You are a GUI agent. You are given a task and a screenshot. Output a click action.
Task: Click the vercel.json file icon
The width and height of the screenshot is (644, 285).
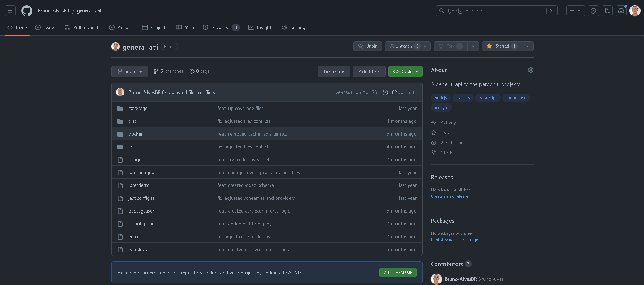(120, 237)
